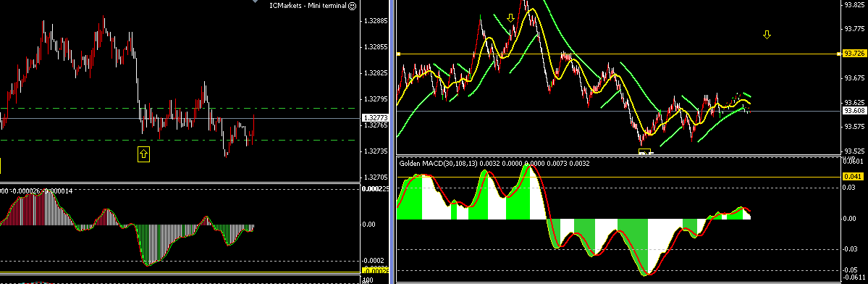Click the vertical divider between the charts

[x=392, y=142]
